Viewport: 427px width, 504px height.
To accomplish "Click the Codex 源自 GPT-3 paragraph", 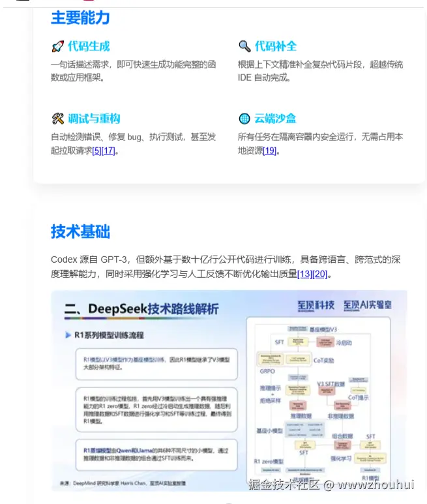I will [226, 267].
